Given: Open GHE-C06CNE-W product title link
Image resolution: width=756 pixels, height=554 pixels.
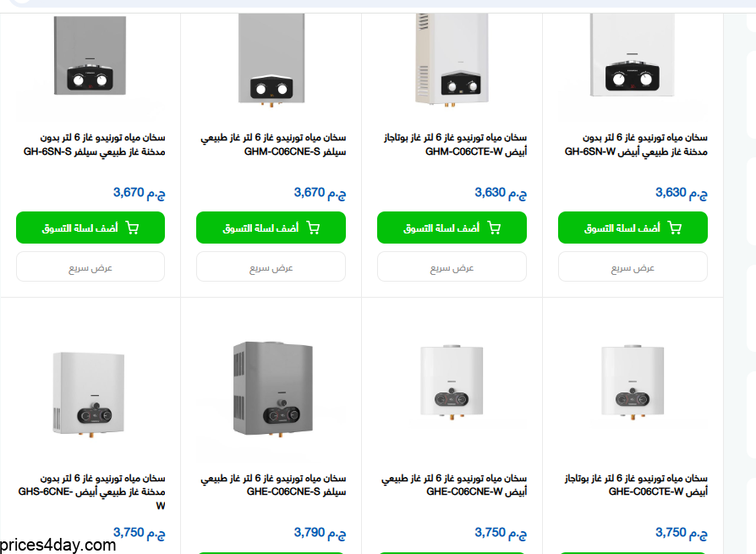Looking at the screenshot, I should [x=454, y=485].
